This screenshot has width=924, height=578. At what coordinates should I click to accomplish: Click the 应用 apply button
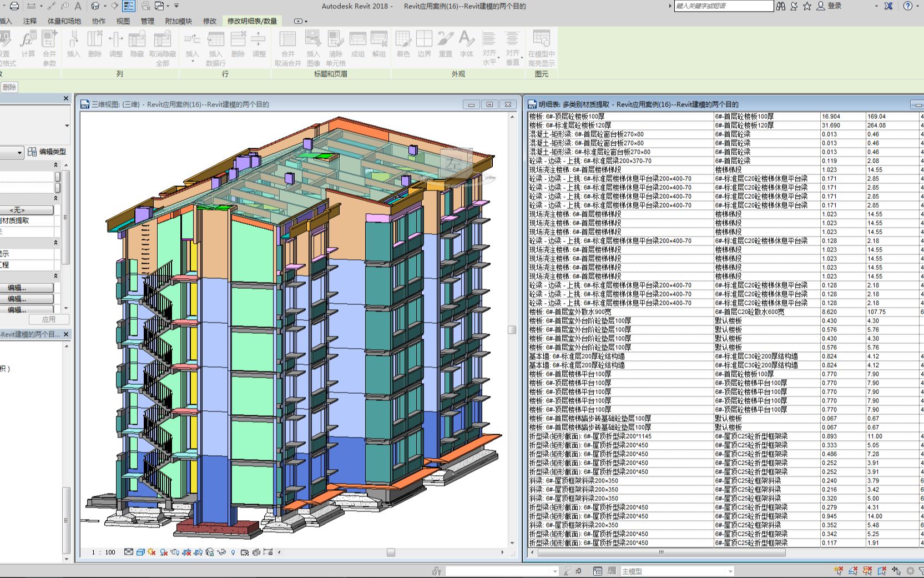[49, 319]
